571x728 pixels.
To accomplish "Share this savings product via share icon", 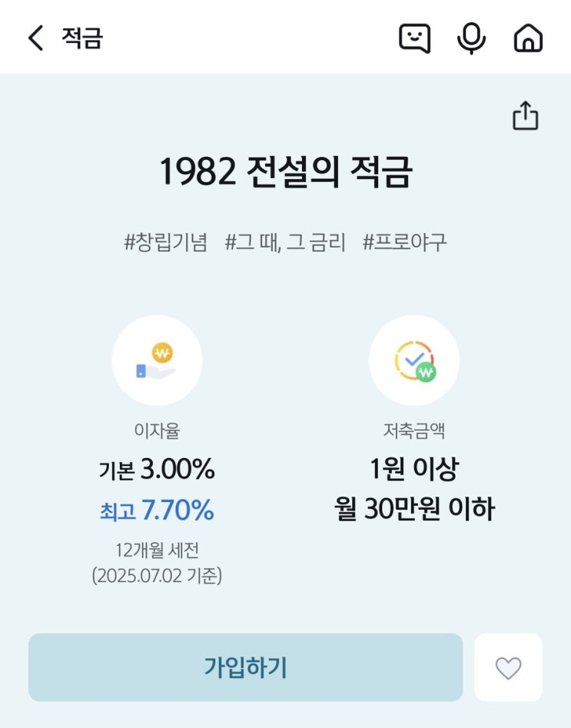I will (526, 116).
